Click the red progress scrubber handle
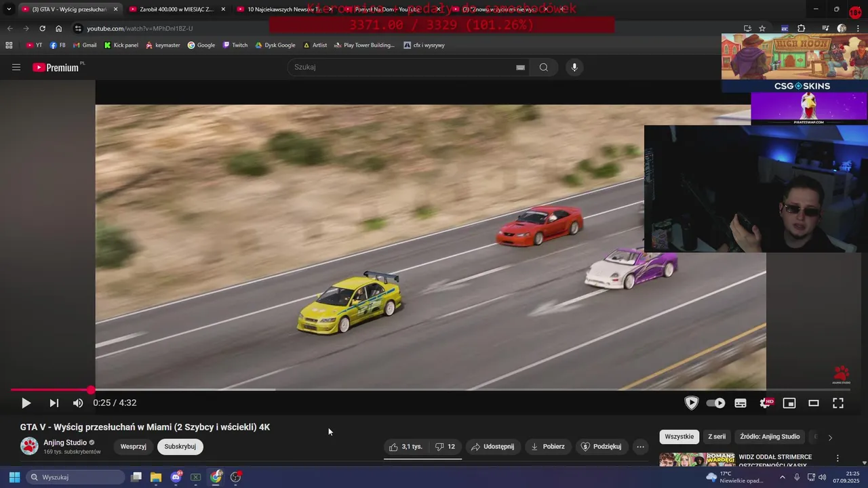This screenshot has width=868, height=488. coord(91,390)
